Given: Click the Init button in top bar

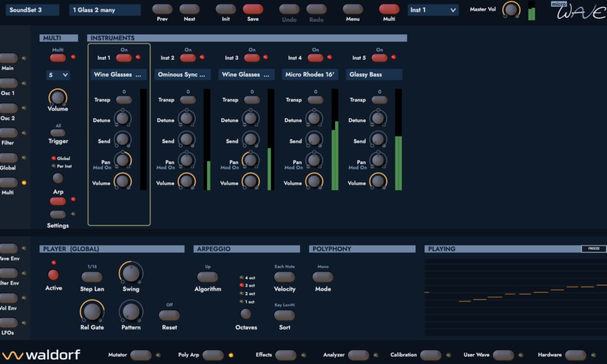Looking at the screenshot, I should (226, 9).
